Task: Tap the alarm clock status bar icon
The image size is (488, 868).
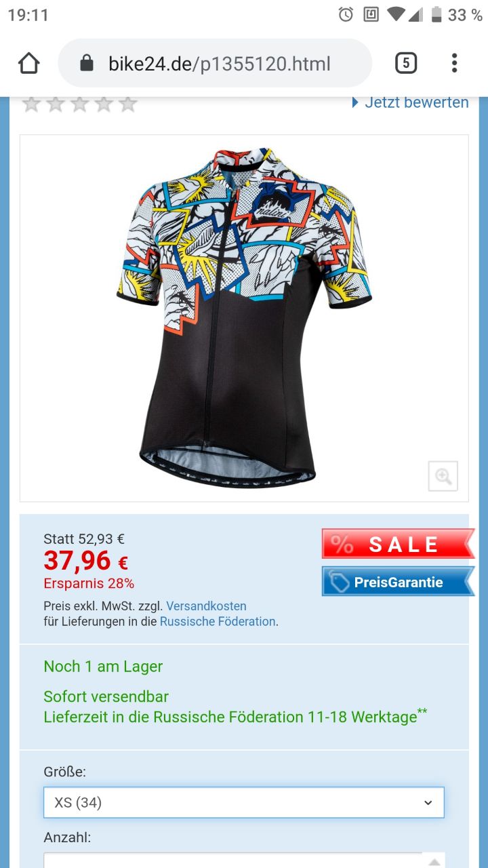Action: tap(346, 14)
